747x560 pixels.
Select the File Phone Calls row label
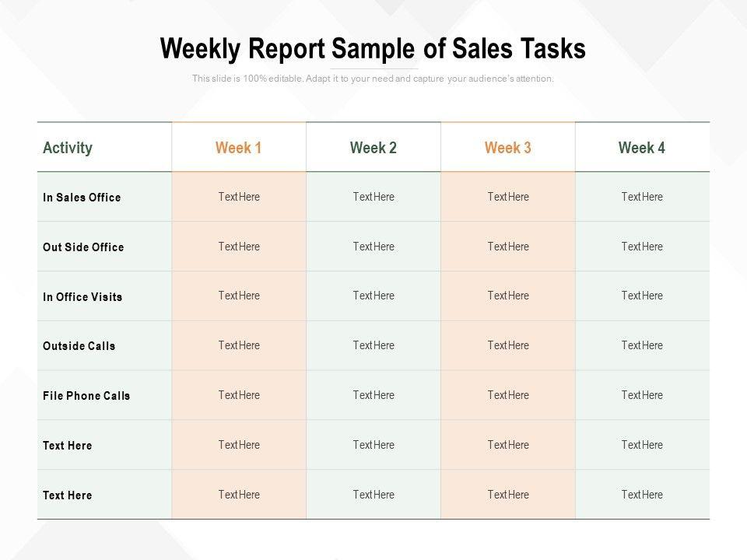[x=86, y=396]
